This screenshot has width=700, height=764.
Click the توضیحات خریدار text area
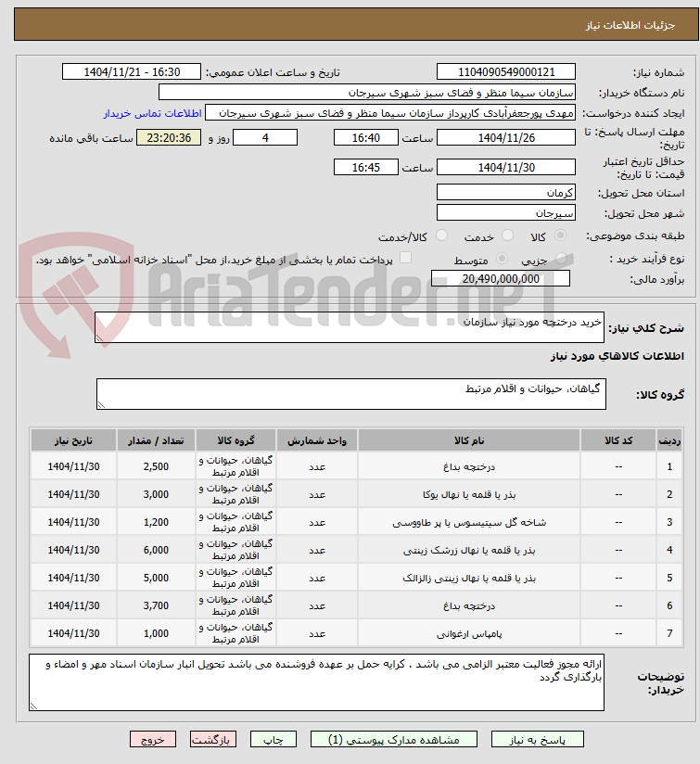tap(317, 682)
